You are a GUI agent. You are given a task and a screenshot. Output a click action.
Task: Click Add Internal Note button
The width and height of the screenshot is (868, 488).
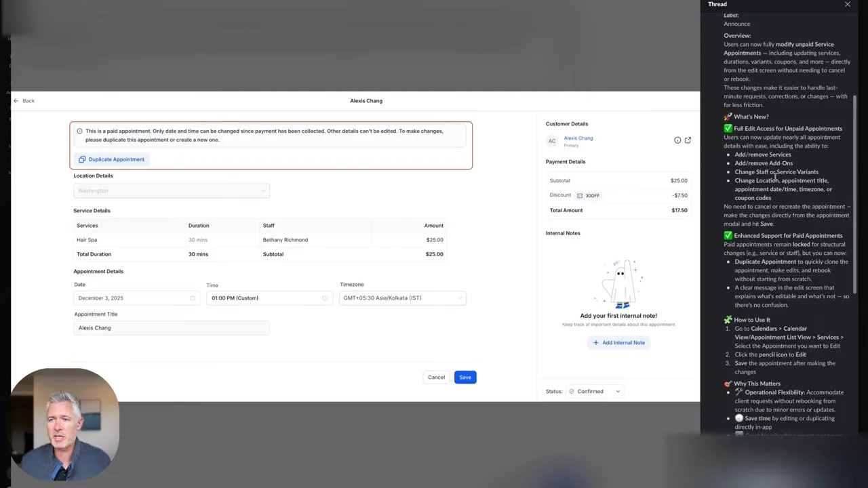[x=618, y=343]
